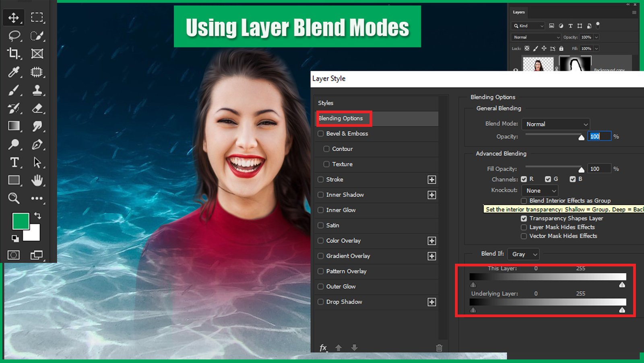
Task: Select the Smudge tool
Action: pyautogui.click(x=37, y=126)
